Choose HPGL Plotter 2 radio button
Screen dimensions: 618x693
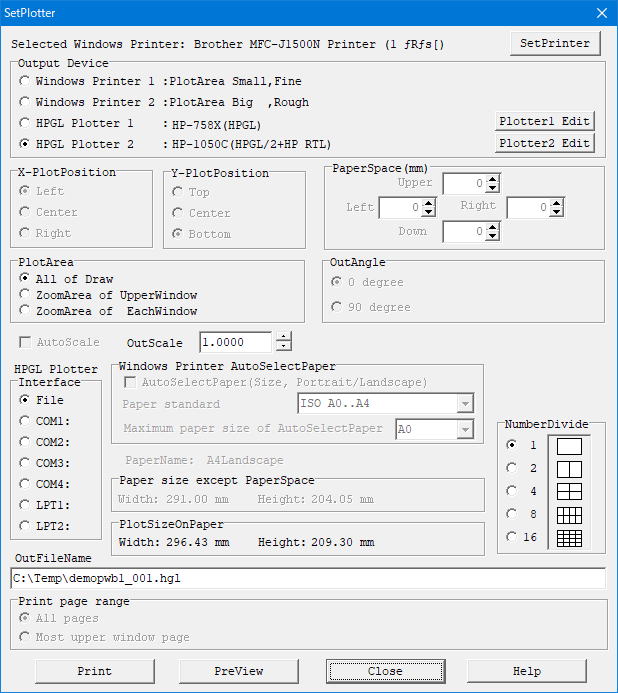pyautogui.click(x=25, y=144)
